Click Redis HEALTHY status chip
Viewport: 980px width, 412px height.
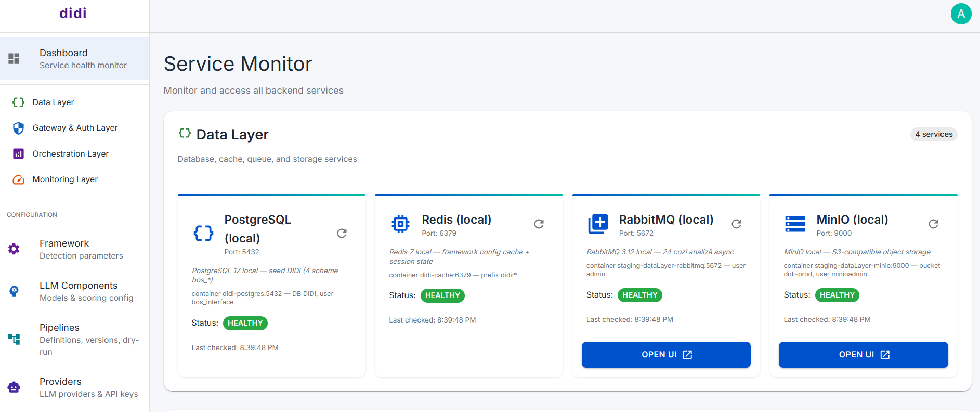[442, 295]
